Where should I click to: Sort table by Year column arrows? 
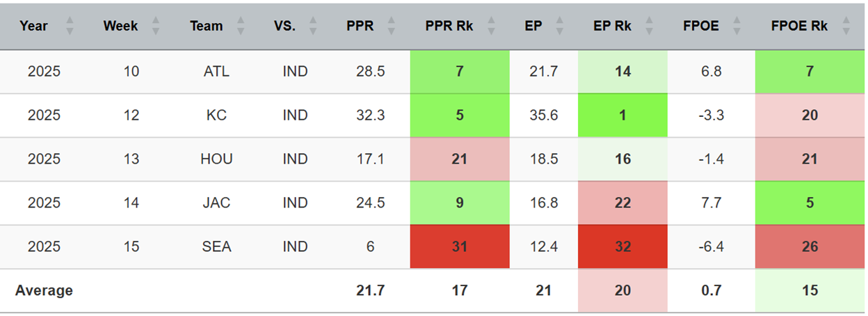70,26
